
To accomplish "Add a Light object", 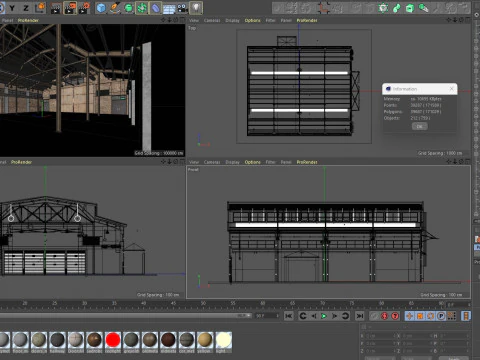I will pos(196,8).
